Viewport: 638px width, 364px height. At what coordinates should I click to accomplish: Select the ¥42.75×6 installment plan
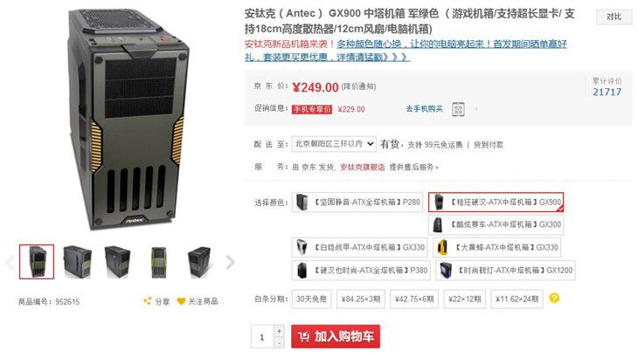point(414,299)
